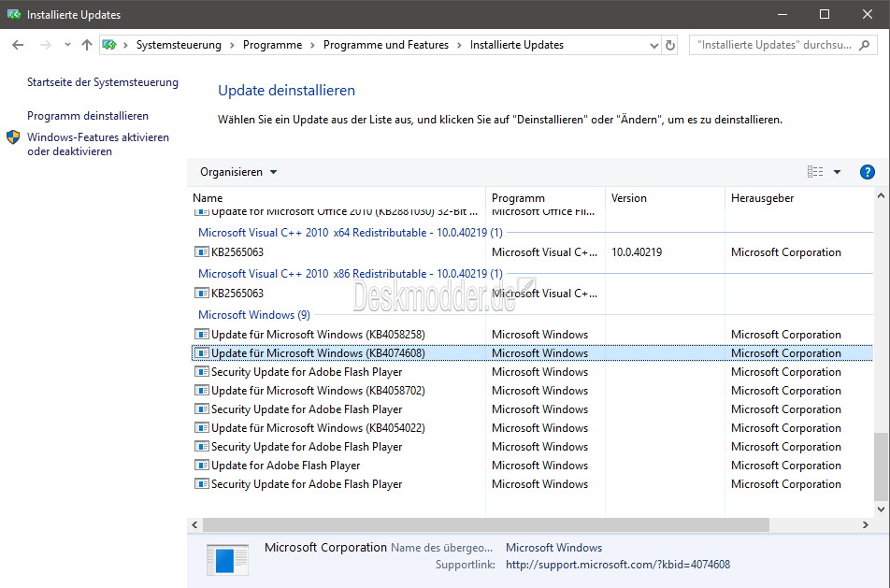The height and width of the screenshot is (588, 890).
Task: Expand the chevron after Programme und Features
Action: pyautogui.click(x=459, y=45)
